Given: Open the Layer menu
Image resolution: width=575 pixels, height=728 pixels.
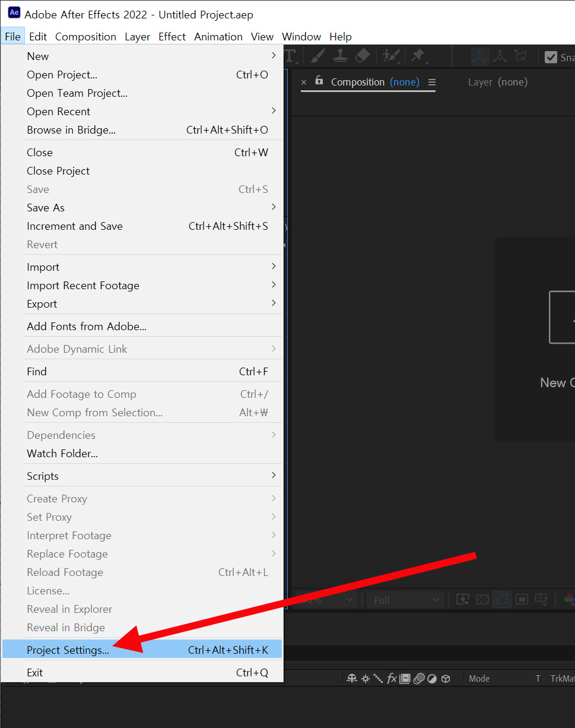Looking at the screenshot, I should (x=137, y=37).
